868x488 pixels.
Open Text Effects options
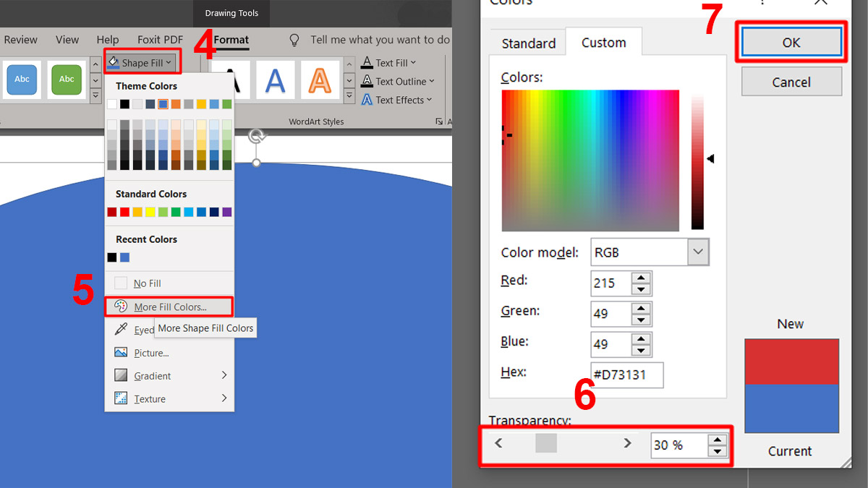[398, 100]
